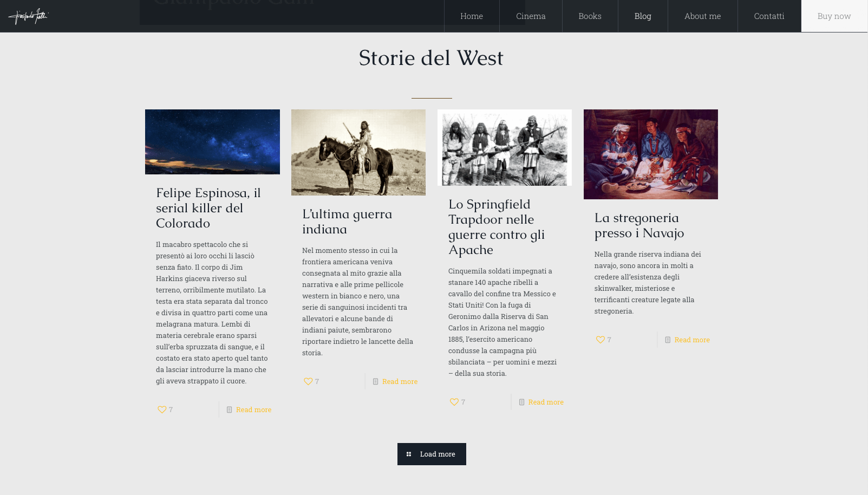Screen dimensions: 868x495
Task: Open the Milky Way night sky thumbnail
Action: coord(212,142)
